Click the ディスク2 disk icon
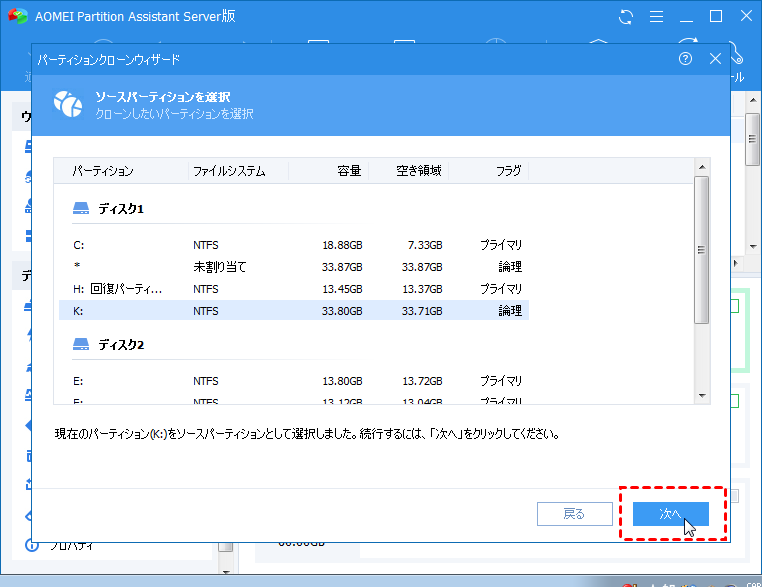 [81, 345]
